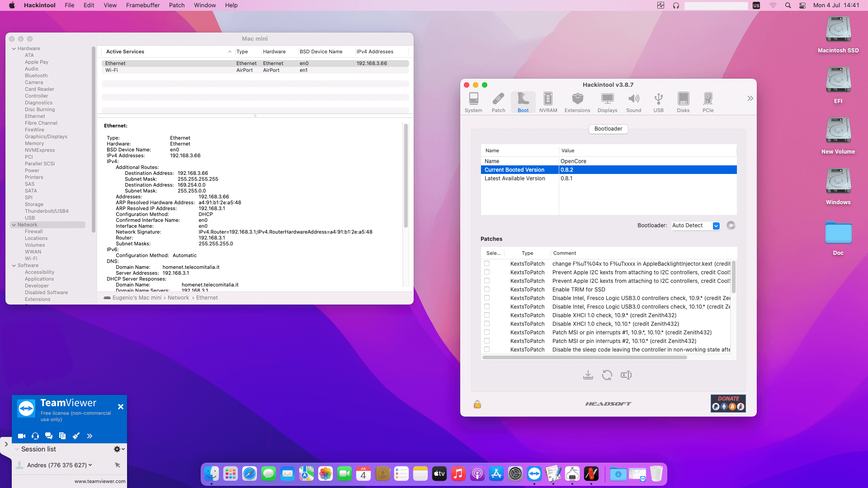Open the File menu
Screen dimensions: 868x488
(x=70, y=5)
